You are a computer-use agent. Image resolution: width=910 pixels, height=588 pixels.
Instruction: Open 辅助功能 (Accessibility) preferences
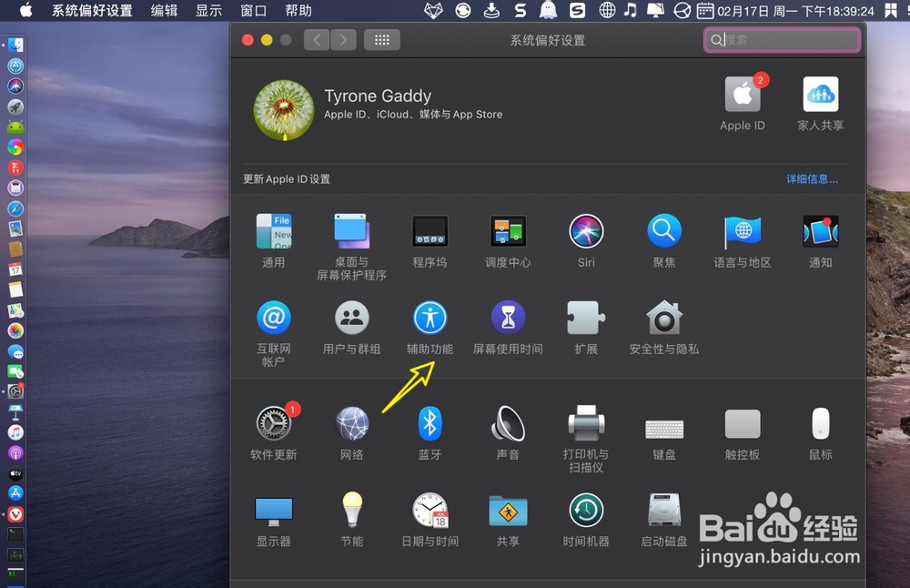click(x=430, y=319)
